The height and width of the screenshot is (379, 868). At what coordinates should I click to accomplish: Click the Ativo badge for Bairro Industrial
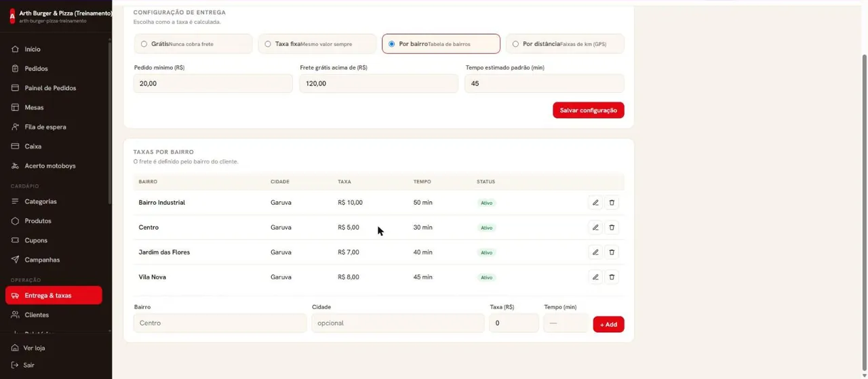click(x=487, y=203)
